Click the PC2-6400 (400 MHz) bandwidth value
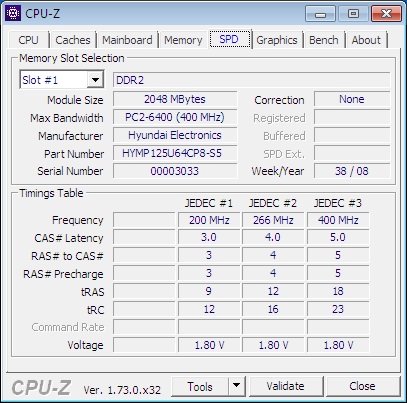The width and height of the screenshot is (407, 403). click(x=175, y=117)
